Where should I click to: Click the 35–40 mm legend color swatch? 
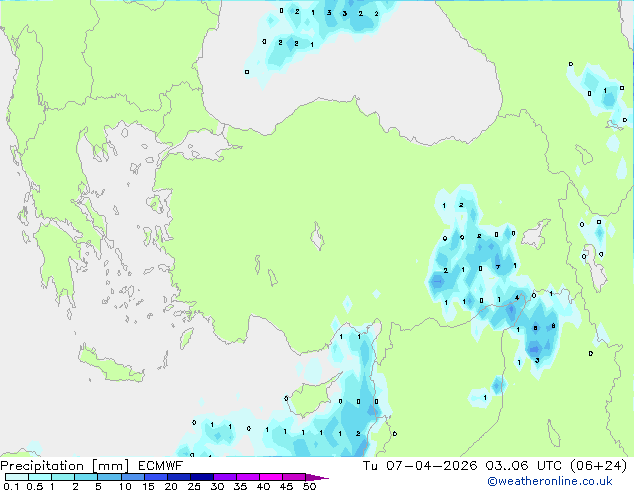tap(248, 477)
